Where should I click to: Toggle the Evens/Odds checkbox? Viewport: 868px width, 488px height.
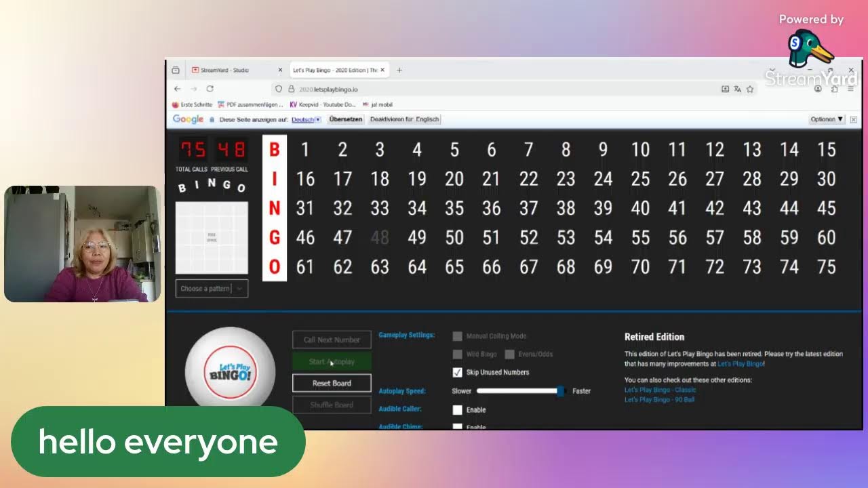pos(509,354)
